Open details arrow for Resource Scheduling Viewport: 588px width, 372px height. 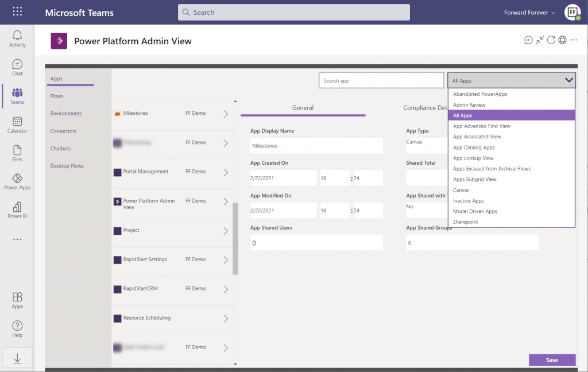pyautogui.click(x=226, y=319)
